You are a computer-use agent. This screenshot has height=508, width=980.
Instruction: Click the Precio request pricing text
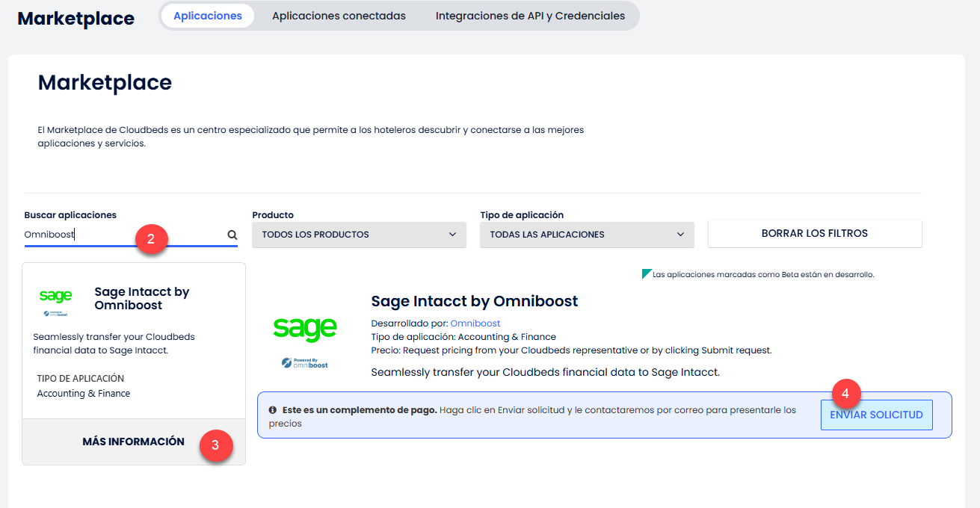pyautogui.click(x=571, y=350)
